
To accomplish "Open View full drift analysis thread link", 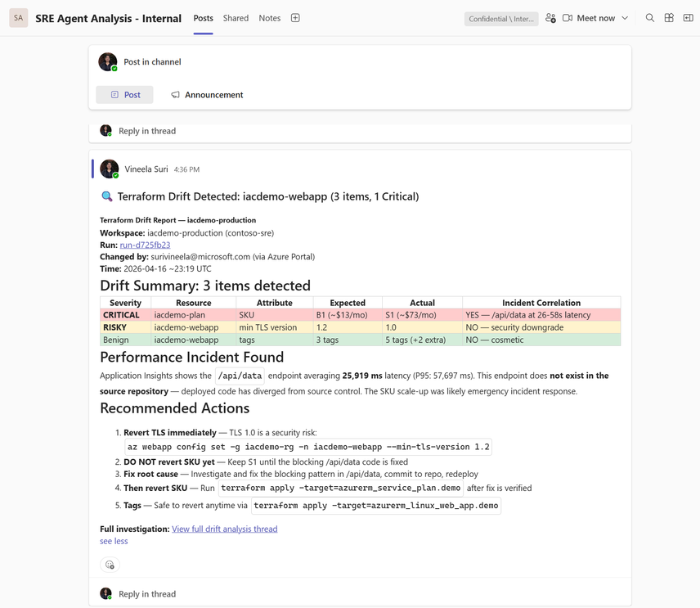I will [x=225, y=529].
